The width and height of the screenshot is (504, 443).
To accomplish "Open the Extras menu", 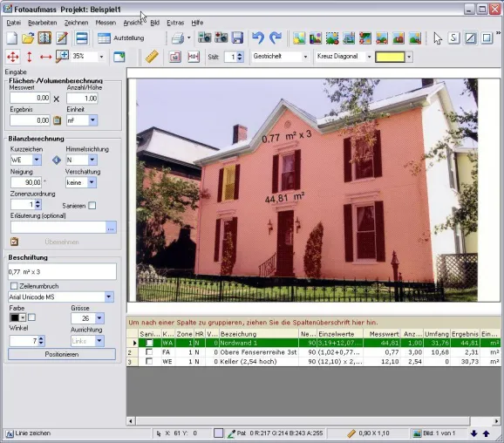I will click(175, 23).
